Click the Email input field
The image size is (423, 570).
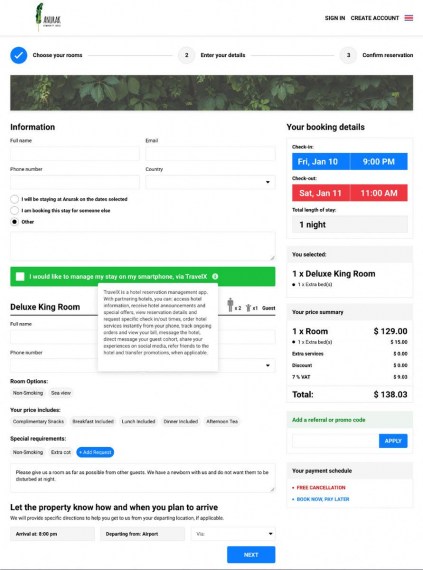pyautogui.click(x=210, y=153)
